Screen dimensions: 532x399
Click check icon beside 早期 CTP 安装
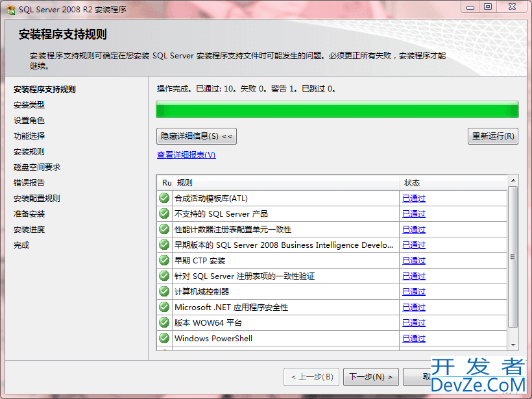pyautogui.click(x=164, y=261)
